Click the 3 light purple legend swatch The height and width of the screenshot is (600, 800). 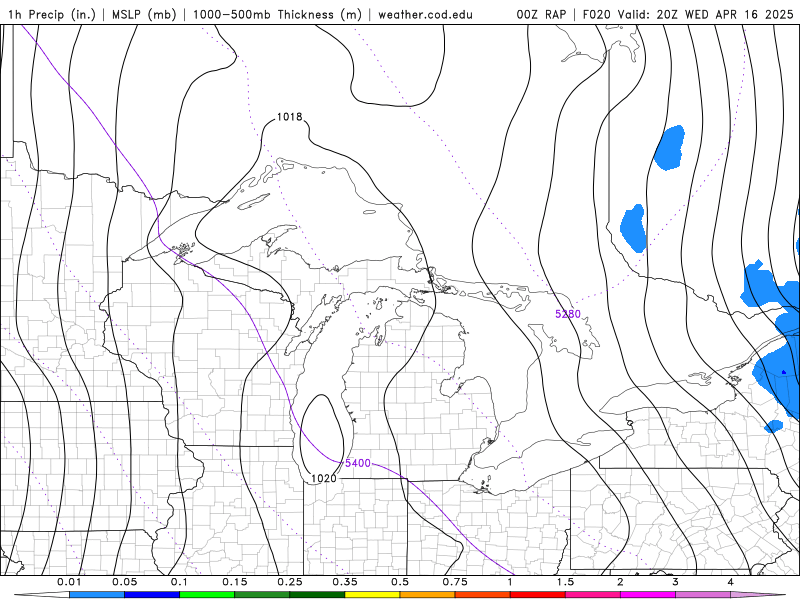tap(703, 594)
